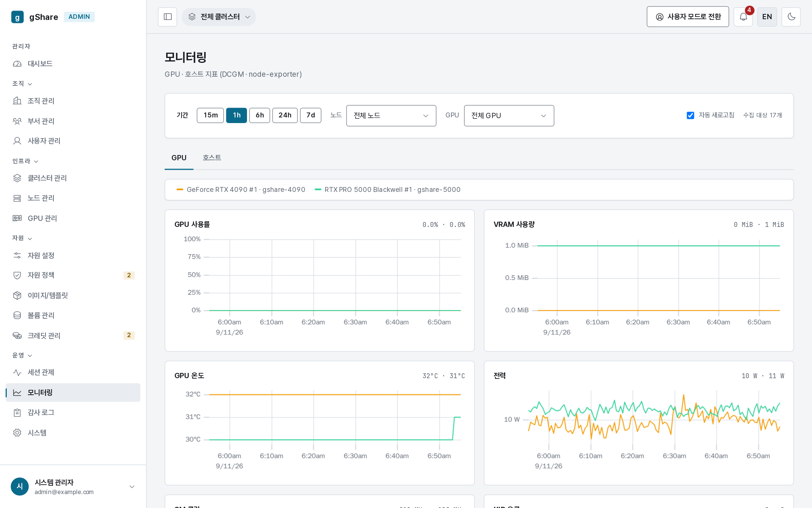Click the 조직 관리 building icon
The width and height of the screenshot is (812, 508).
(x=17, y=101)
